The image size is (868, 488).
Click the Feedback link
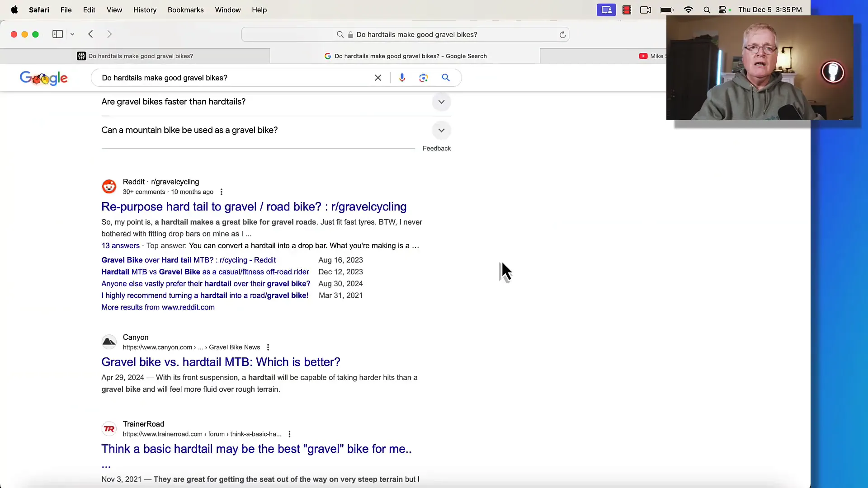click(437, 148)
